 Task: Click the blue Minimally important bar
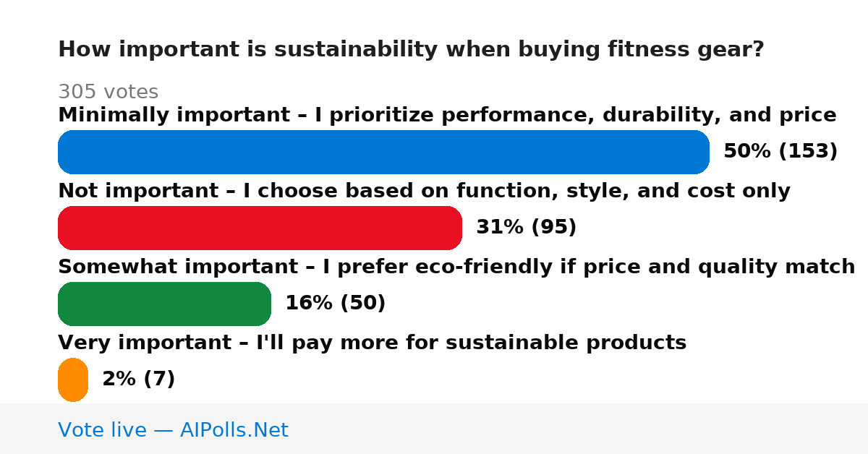click(383, 152)
